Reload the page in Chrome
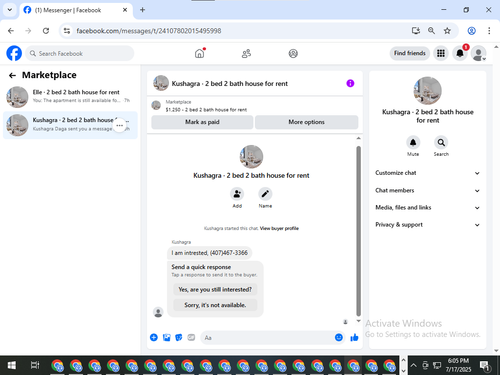The height and width of the screenshot is (375, 500). pos(46,31)
